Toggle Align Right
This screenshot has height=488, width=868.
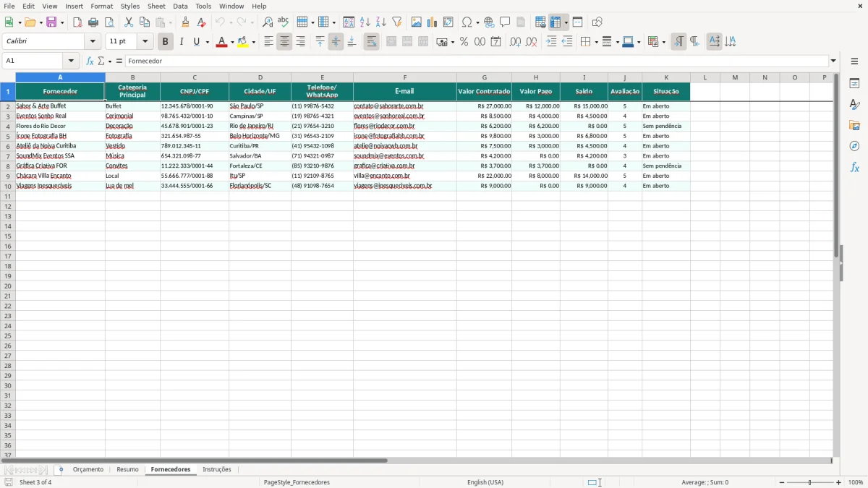pyautogui.click(x=300, y=42)
